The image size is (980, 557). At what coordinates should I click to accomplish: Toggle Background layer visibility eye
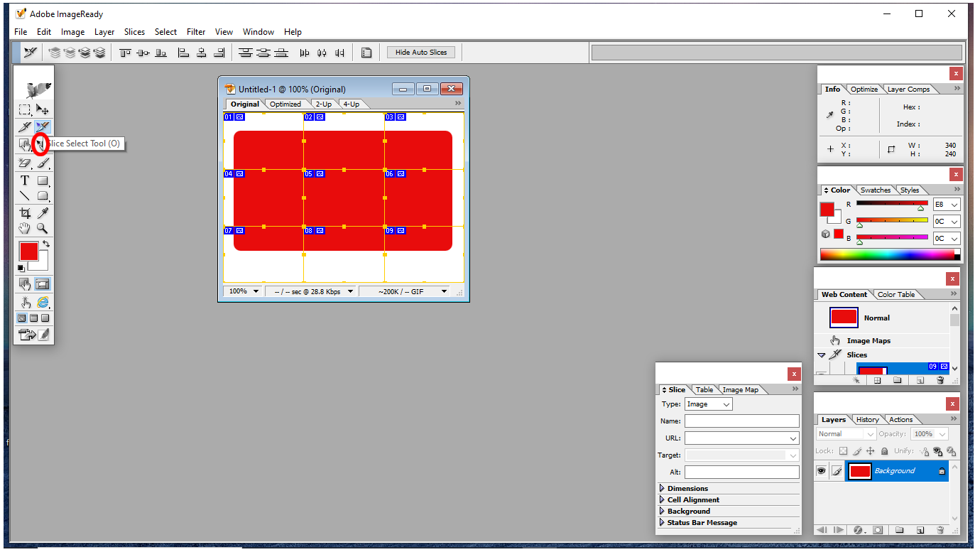coord(822,470)
